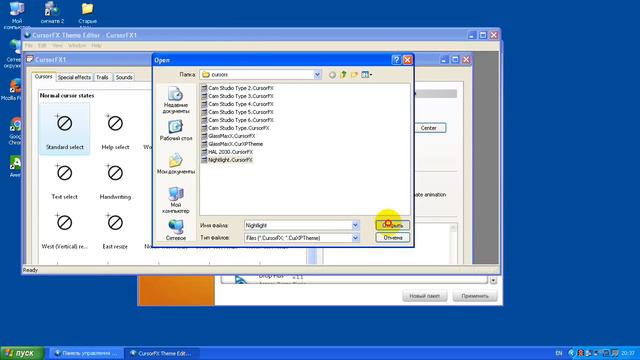The height and width of the screenshot is (360, 640).
Task: Switch to the Sounds tab
Action: tap(124, 77)
